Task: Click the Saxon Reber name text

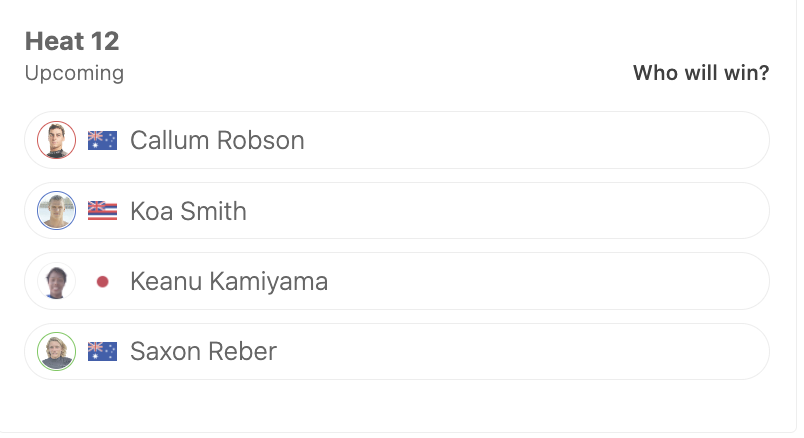Action: tap(204, 352)
